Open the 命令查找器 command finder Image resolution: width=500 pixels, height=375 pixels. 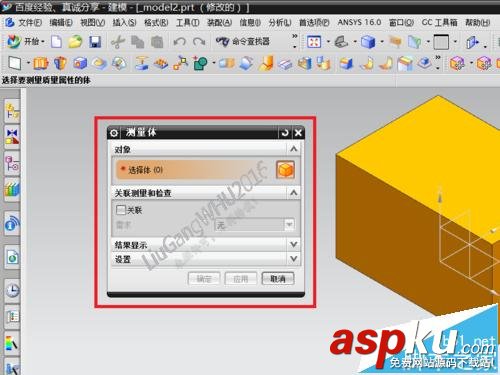pyautogui.click(x=242, y=42)
